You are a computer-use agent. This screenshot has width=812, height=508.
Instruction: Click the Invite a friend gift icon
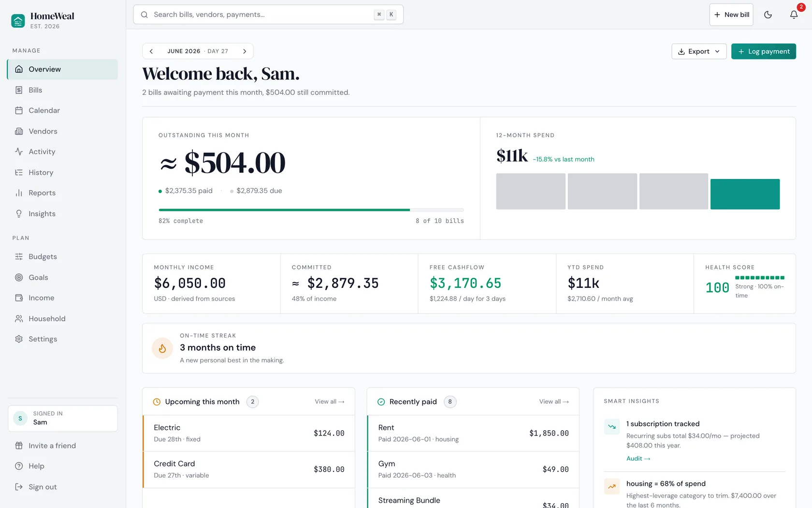click(x=19, y=446)
